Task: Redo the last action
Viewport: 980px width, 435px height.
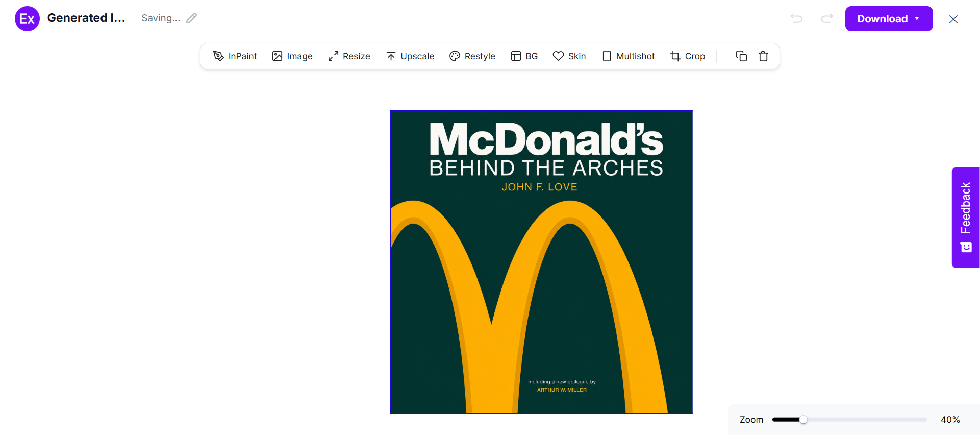Action: tap(827, 19)
